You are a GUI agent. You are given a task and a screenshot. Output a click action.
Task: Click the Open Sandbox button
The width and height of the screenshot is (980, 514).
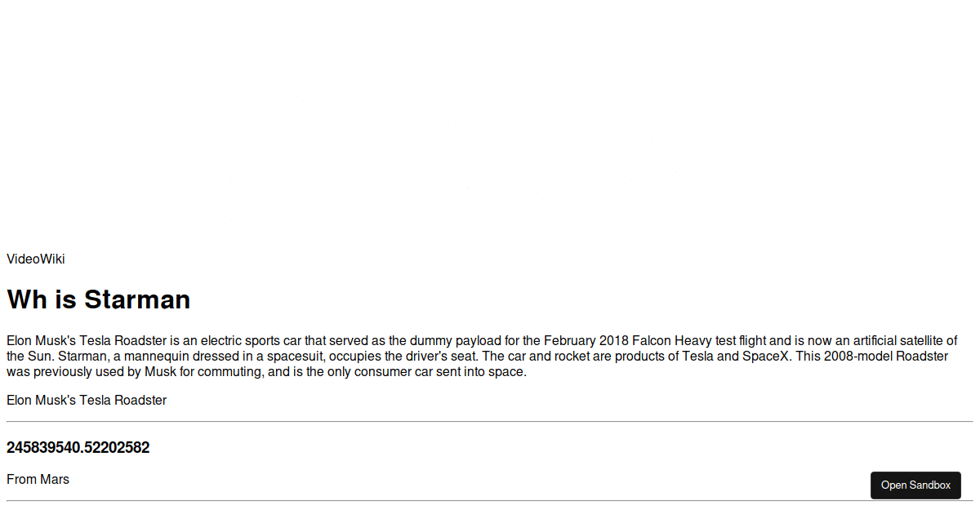pyautogui.click(x=915, y=485)
